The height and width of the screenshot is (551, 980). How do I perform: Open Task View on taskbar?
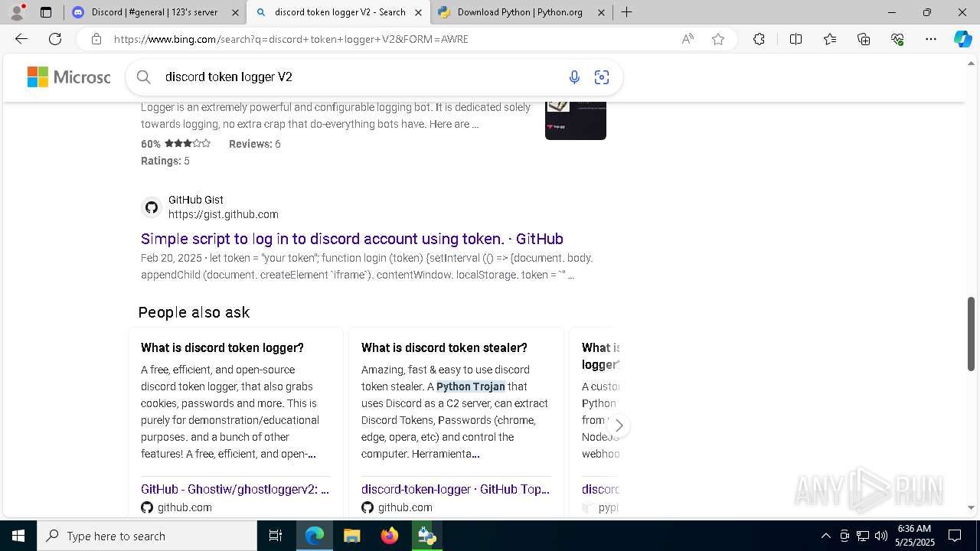276,536
